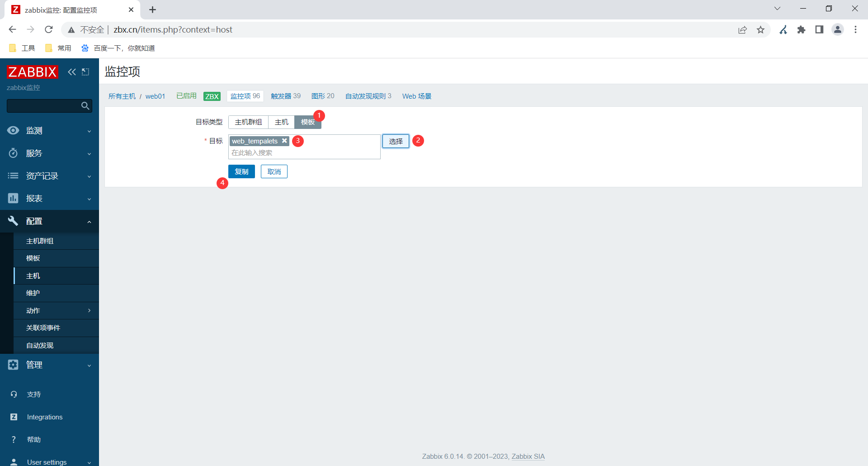
Task: Open the Chrome three-dot menu
Action: click(855, 30)
